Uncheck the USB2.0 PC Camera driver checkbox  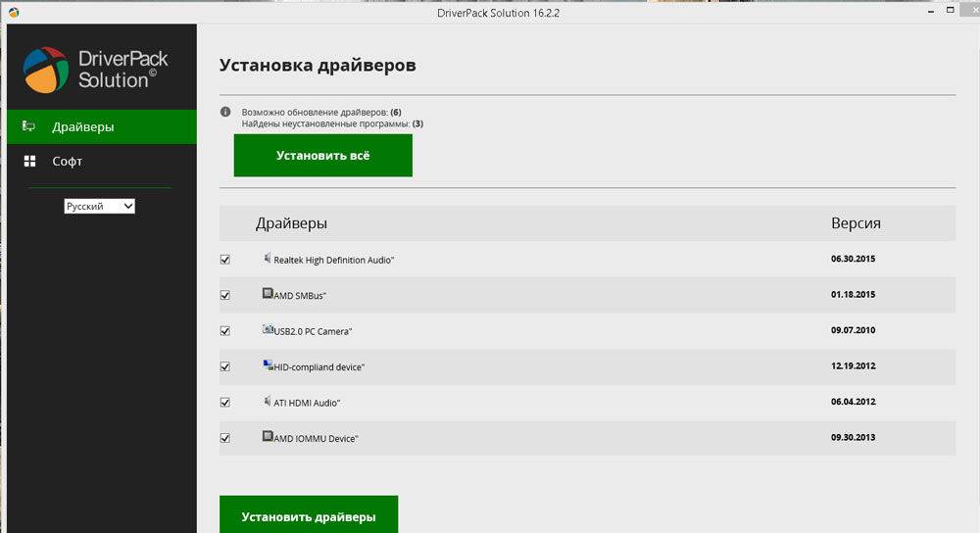(x=225, y=330)
